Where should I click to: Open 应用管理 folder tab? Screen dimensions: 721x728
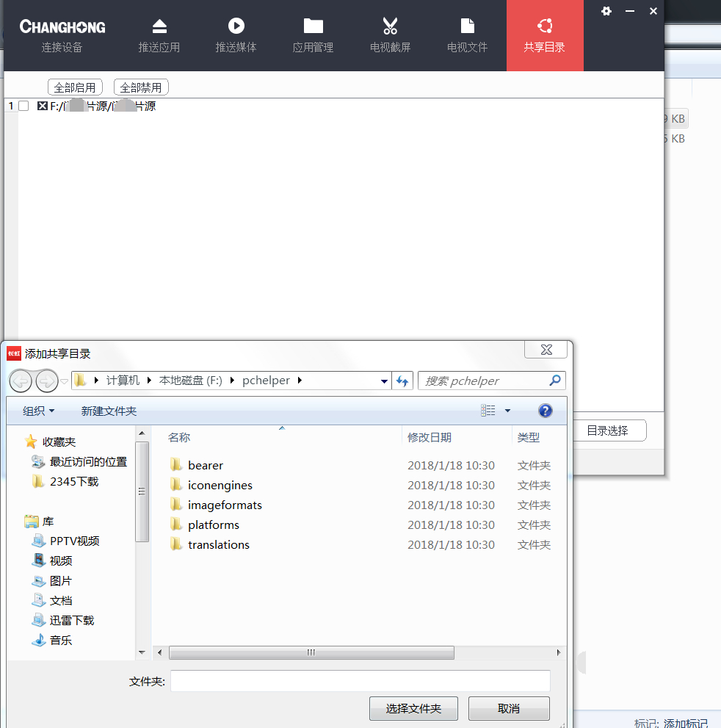click(x=314, y=36)
